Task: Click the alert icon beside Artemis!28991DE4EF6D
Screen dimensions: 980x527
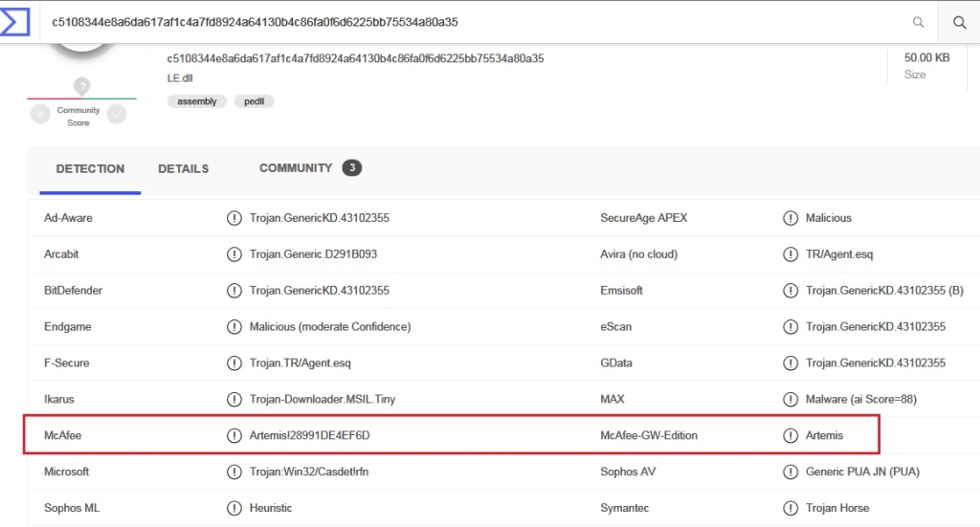Action: [x=234, y=435]
